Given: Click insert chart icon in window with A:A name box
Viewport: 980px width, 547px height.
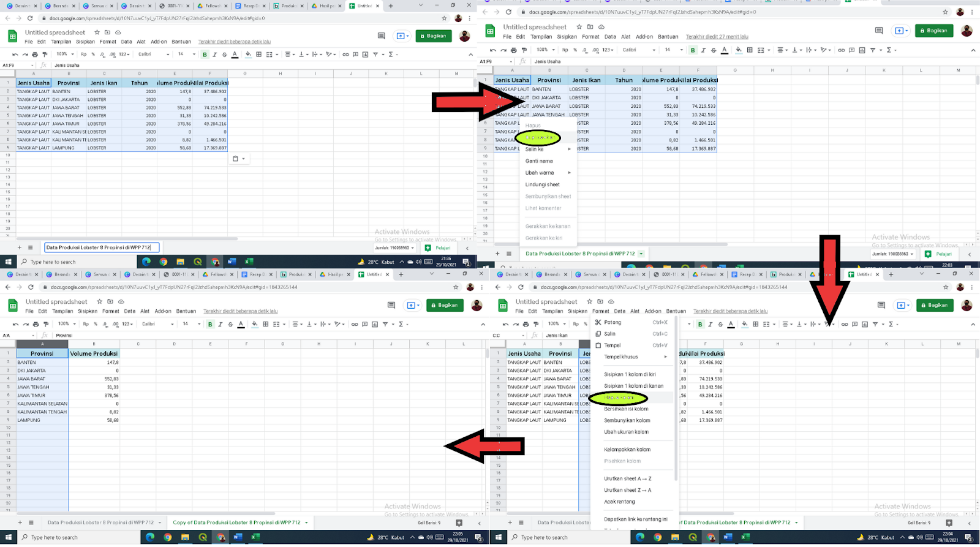Looking at the screenshot, I should pyautogui.click(x=375, y=324).
